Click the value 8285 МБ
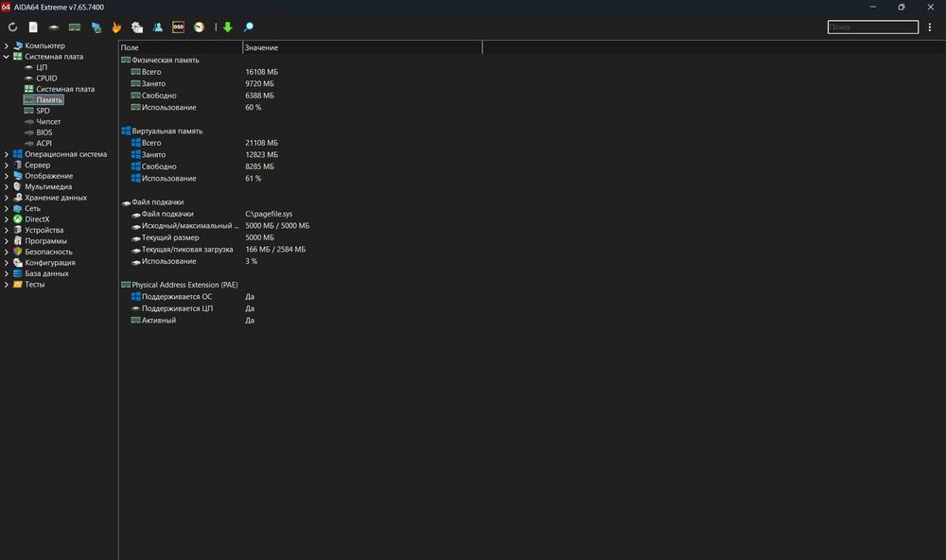 259,167
